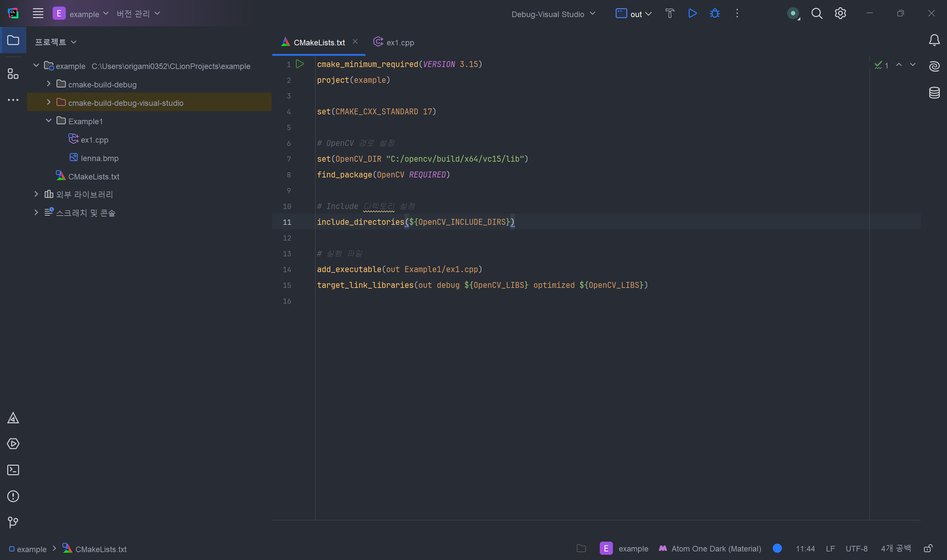The image size is (947, 560).
Task: Open the Database tool window
Action: click(x=934, y=92)
